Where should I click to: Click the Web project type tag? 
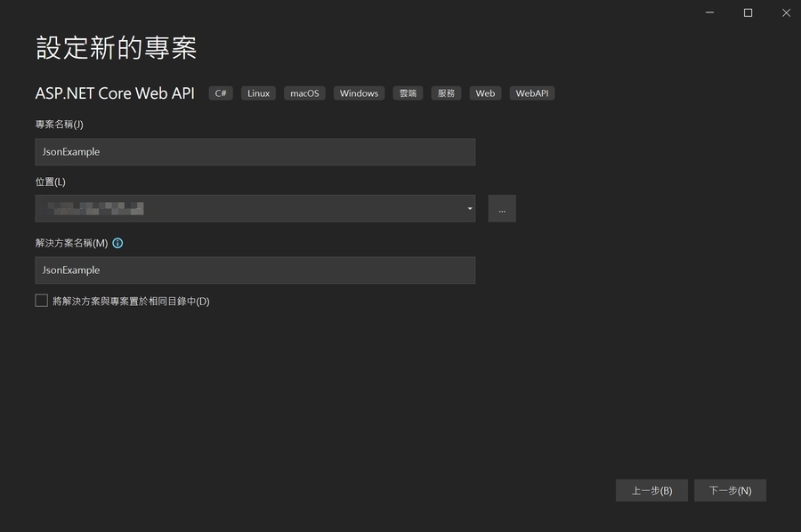click(485, 93)
